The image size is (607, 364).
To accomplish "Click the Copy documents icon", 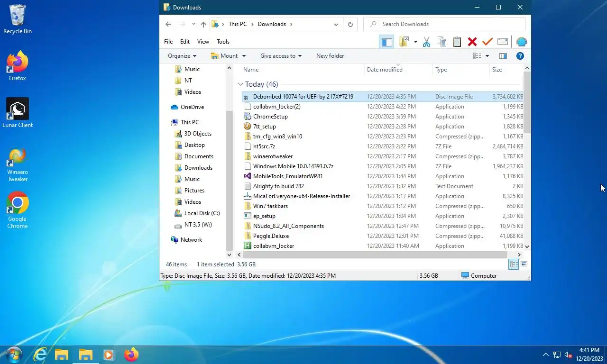I will click(441, 42).
